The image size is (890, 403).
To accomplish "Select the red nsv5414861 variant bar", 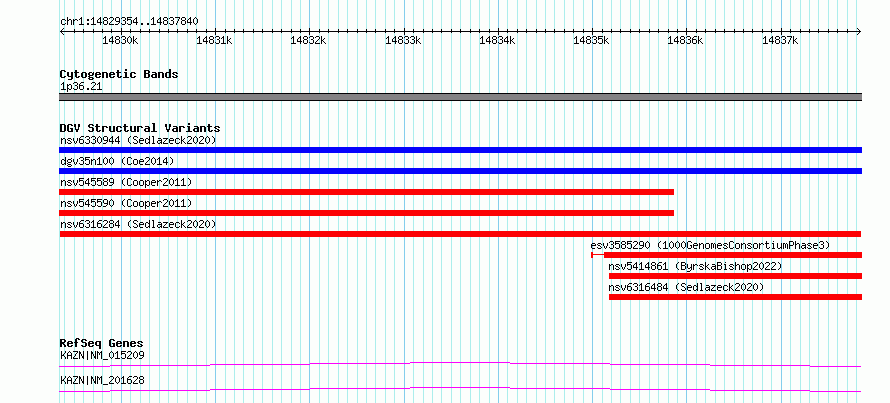I will (x=736, y=276).
